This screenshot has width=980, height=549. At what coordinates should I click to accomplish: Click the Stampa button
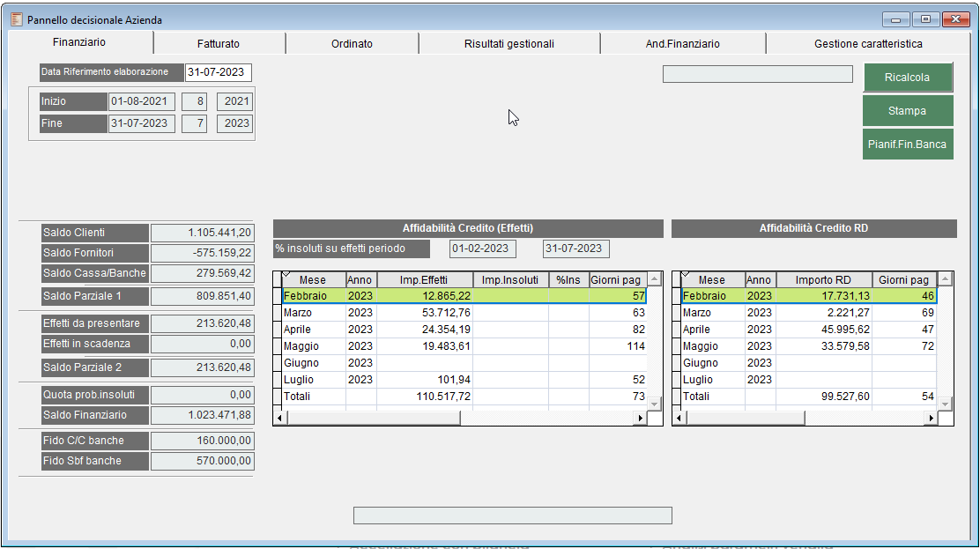(x=907, y=111)
